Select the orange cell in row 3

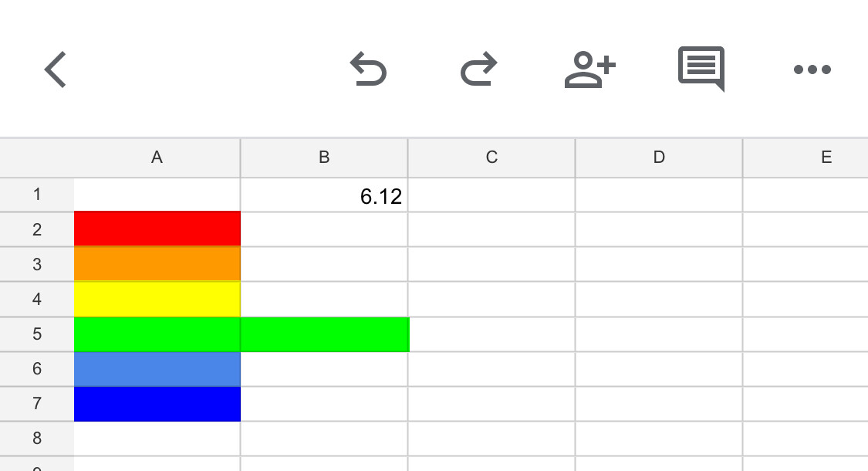[x=157, y=264]
